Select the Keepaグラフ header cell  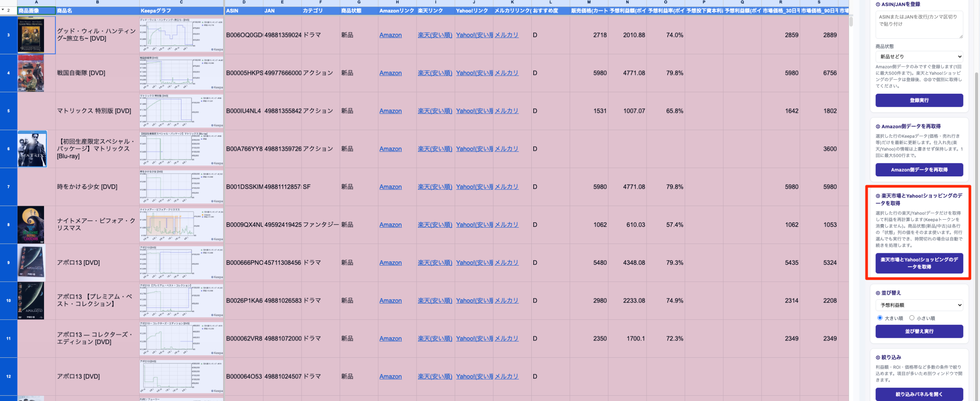coord(181,11)
